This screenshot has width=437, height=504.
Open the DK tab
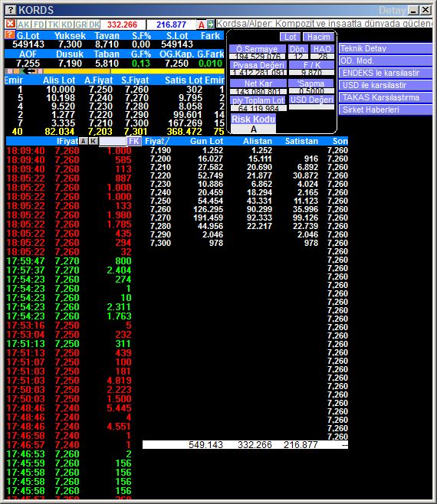pos(94,25)
